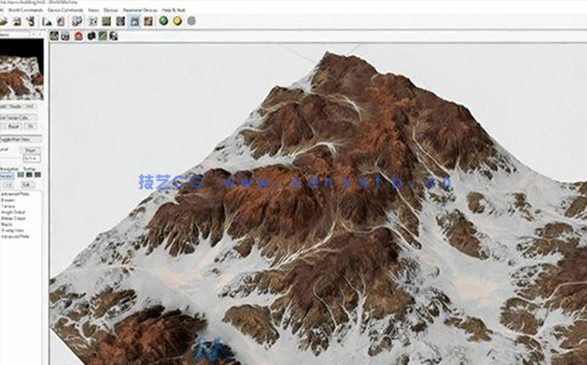Screen dimensions: 587x365
Task: Open the Help & Web menu
Action: tap(174, 10)
